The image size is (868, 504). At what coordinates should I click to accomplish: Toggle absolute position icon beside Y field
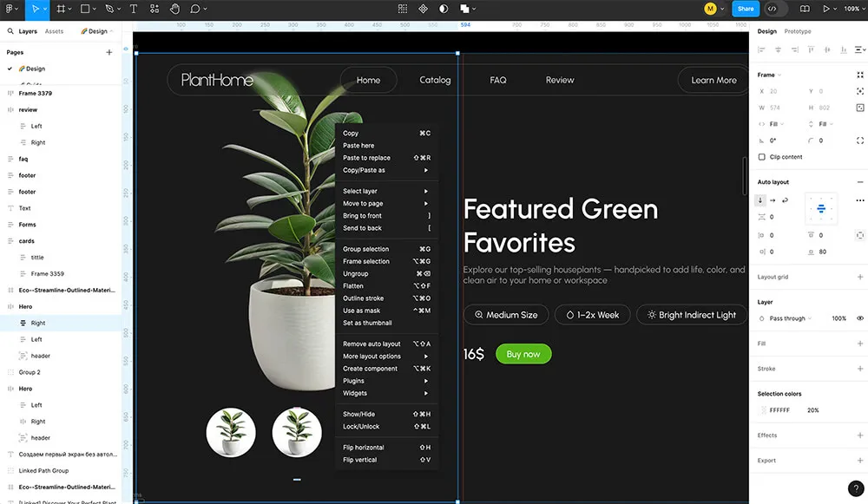tap(860, 91)
